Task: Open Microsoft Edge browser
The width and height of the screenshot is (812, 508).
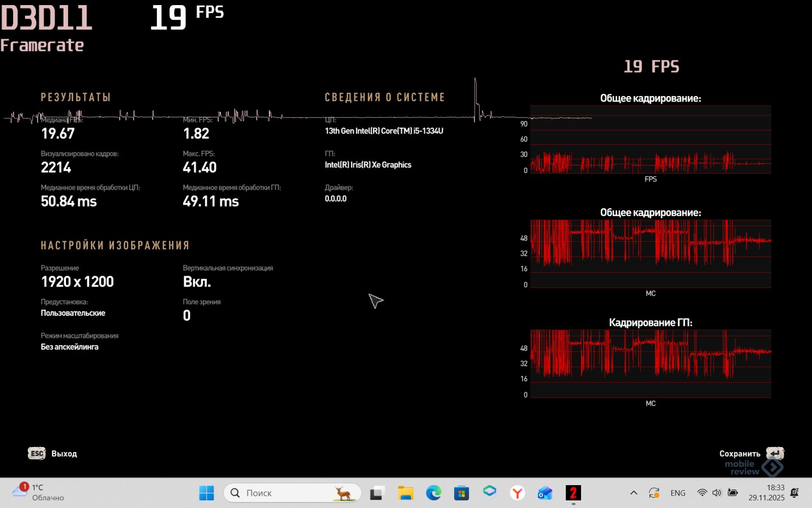Action: click(433, 493)
